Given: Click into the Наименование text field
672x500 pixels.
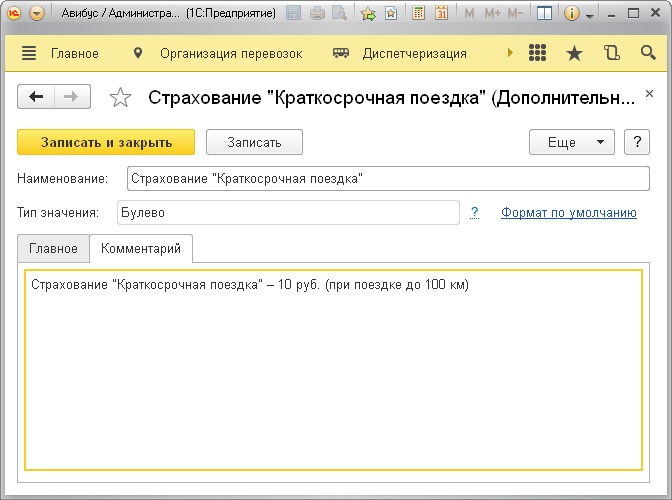Looking at the screenshot, I should pyautogui.click(x=388, y=178).
